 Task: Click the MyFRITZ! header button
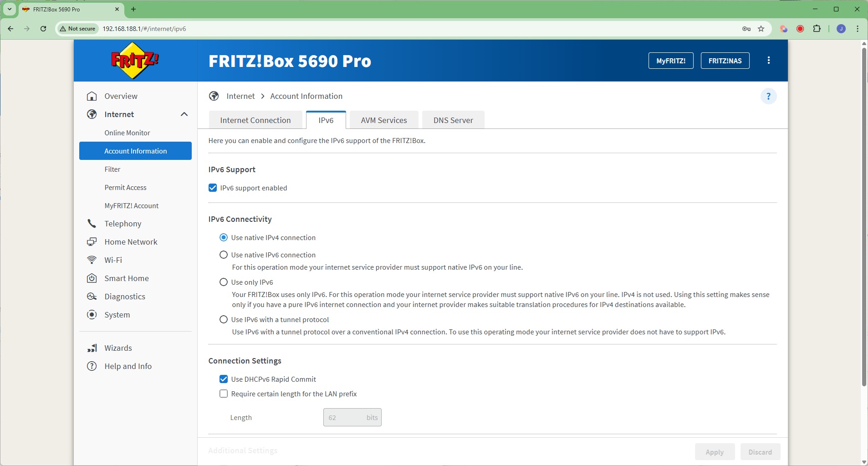click(x=671, y=61)
